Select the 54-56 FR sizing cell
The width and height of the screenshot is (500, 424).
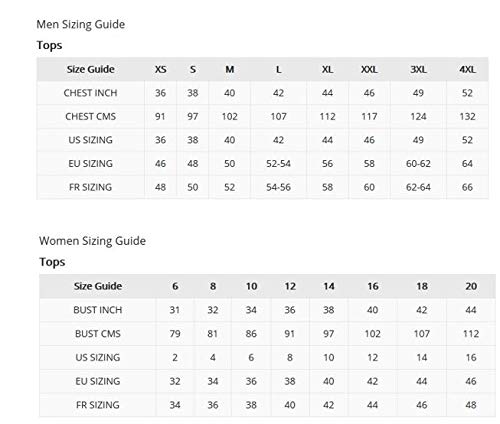pyautogui.click(x=278, y=187)
